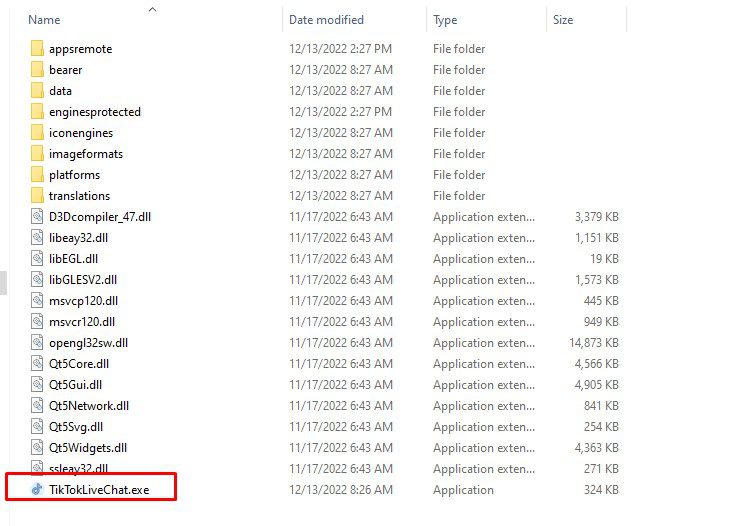Select the data folder name
Image resolution: width=739 pixels, height=526 pixels.
[x=60, y=90]
